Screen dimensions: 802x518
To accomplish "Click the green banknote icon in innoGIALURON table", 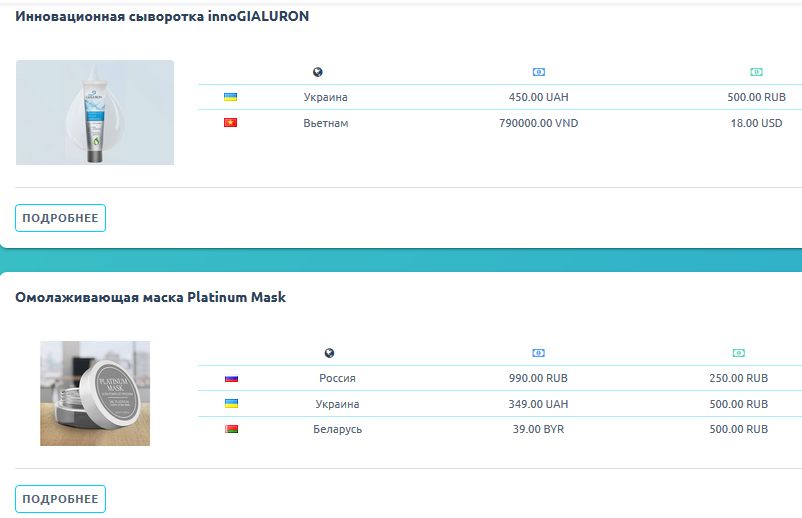I will click(756, 72).
